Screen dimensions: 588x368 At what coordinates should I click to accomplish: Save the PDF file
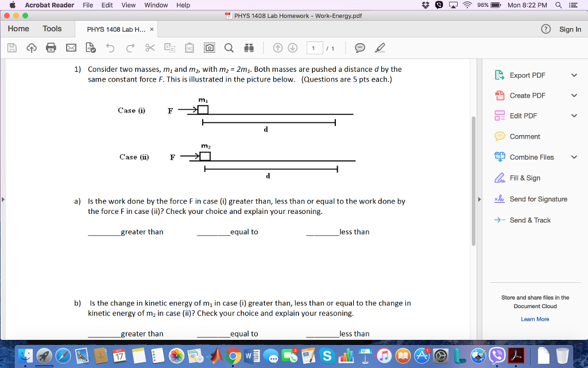[x=11, y=48]
